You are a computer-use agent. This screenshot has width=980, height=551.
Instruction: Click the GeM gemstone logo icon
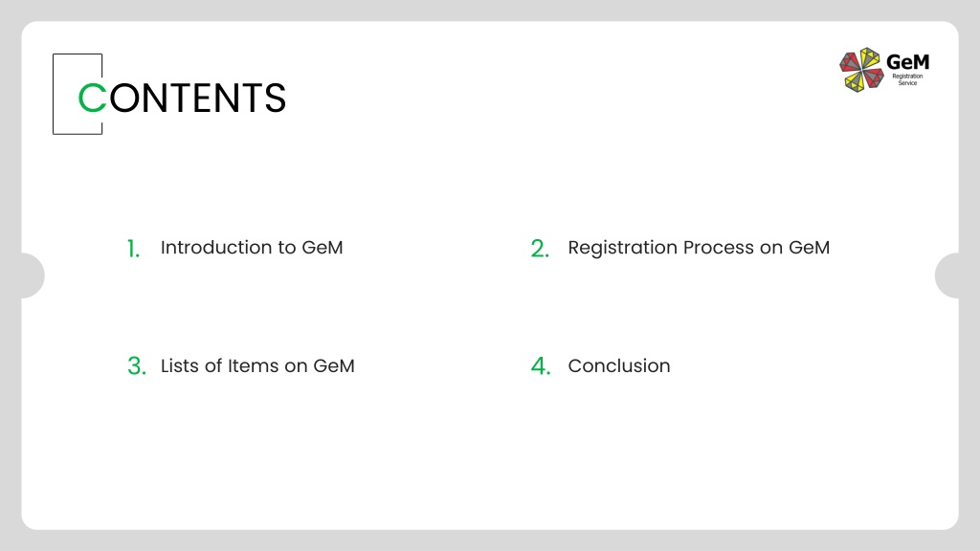861,70
